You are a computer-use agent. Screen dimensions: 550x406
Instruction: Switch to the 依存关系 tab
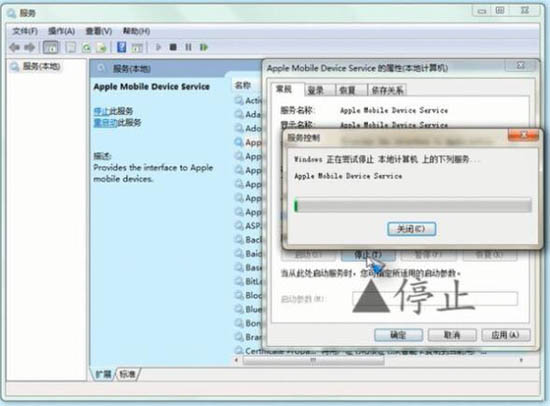pos(387,90)
